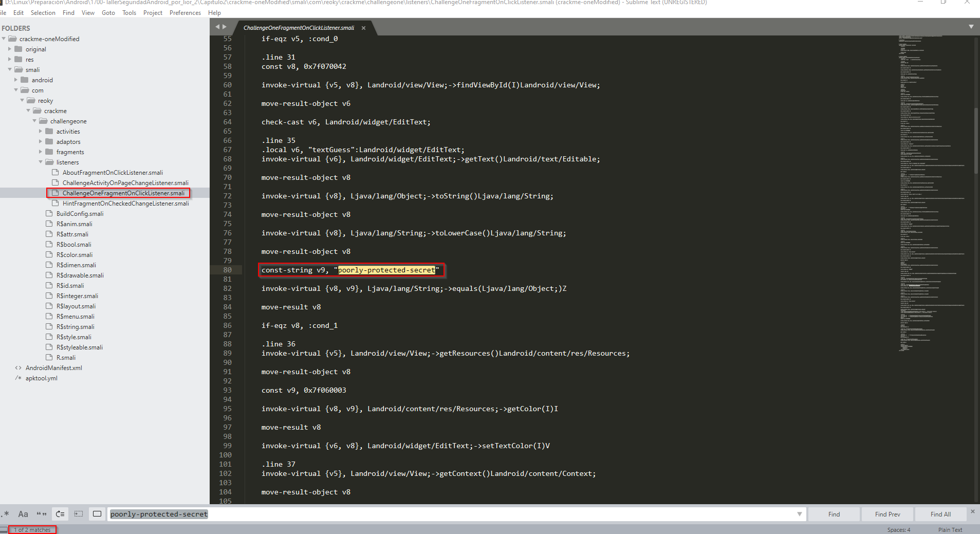Click the R$bool.smali file icon
This screenshot has width=980, height=534.
tap(49, 244)
